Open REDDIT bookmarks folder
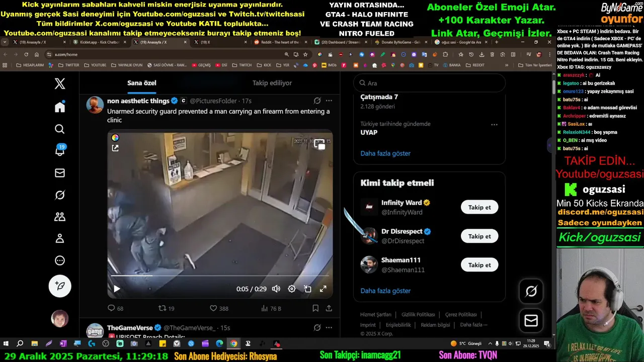Viewport: 644px width, 362px height. click(475, 65)
